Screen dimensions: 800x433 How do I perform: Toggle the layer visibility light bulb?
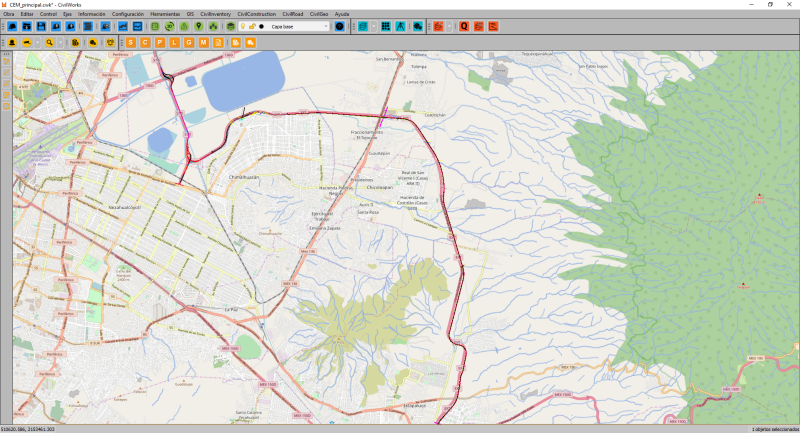241,26
